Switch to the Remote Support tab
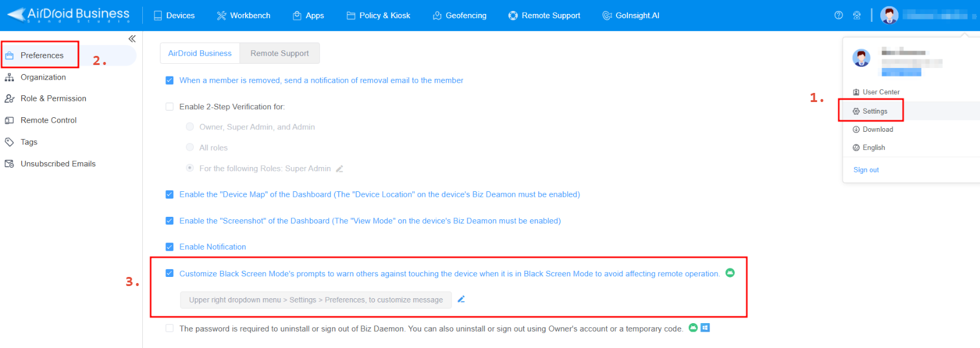Image resolution: width=980 pixels, height=348 pixels. (280, 53)
